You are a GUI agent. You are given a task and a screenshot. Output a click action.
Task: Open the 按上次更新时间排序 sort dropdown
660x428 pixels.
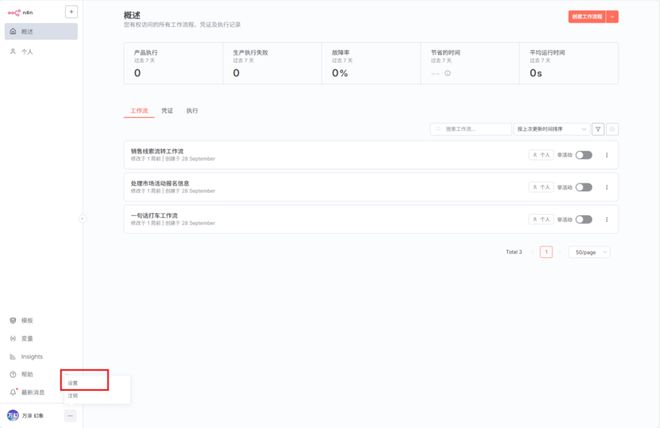(550, 129)
